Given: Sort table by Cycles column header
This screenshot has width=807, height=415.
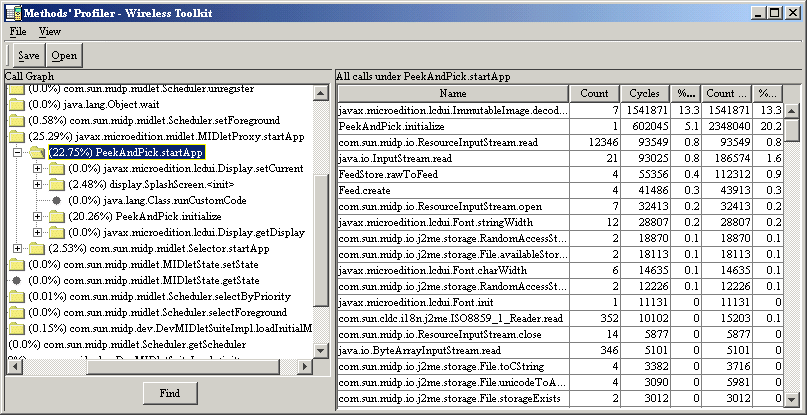Looking at the screenshot, I should pyautogui.click(x=645, y=94).
